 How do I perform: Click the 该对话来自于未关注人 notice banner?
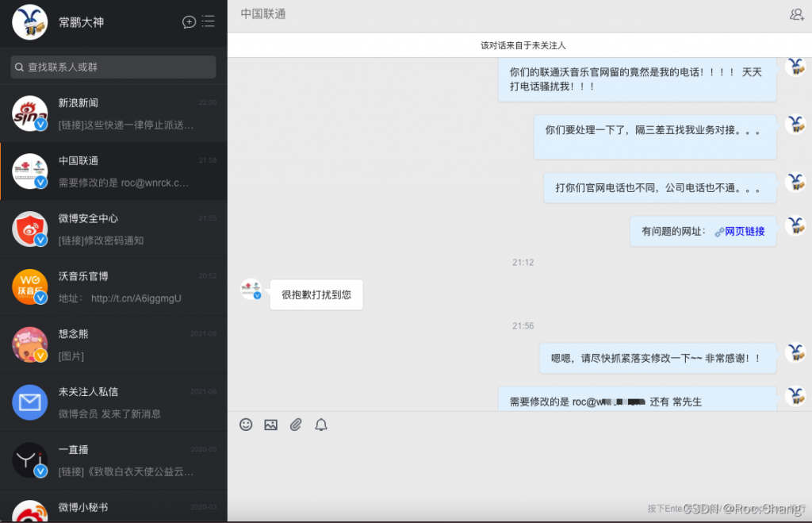pyautogui.click(x=520, y=45)
